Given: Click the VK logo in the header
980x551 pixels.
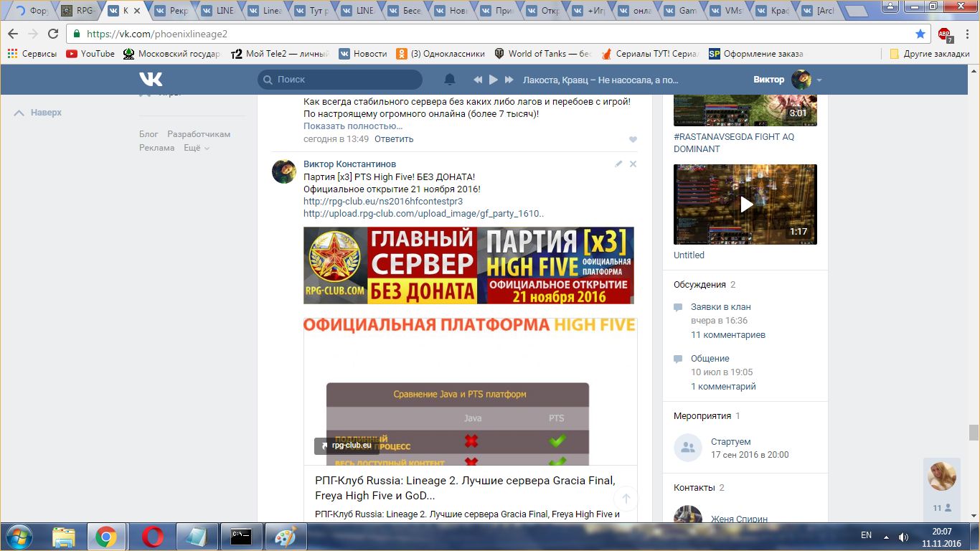Looking at the screenshot, I should pyautogui.click(x=151, y=80).
